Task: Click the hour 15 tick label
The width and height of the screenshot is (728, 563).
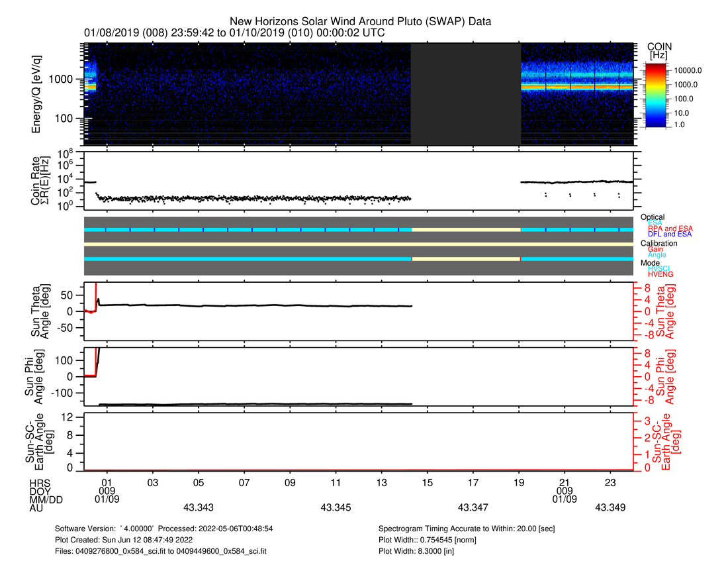Action: (x=427, y=484)
